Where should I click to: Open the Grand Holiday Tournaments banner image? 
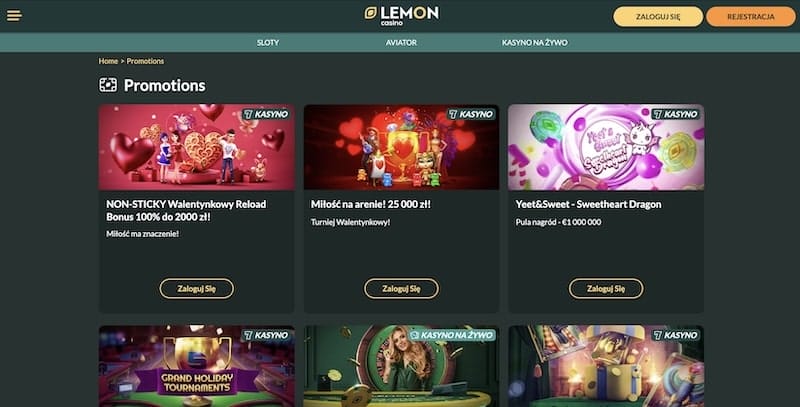196,366
